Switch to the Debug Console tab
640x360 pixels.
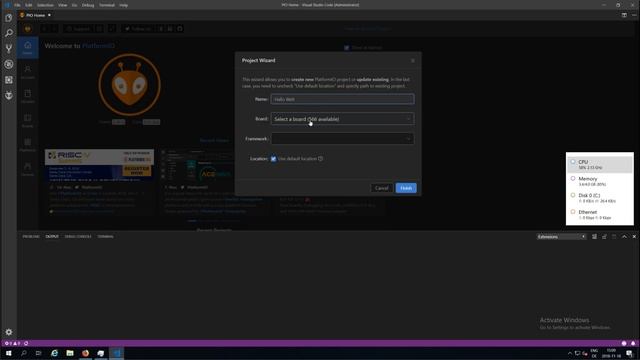78,236
